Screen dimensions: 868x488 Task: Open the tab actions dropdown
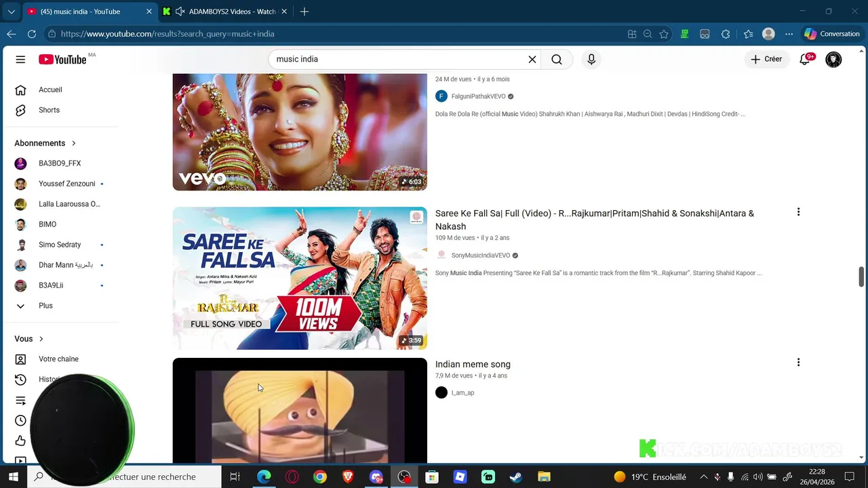11,12
